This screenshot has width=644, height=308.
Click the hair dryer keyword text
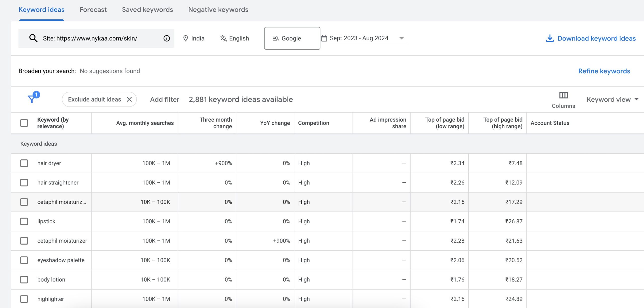click(49, 163)
